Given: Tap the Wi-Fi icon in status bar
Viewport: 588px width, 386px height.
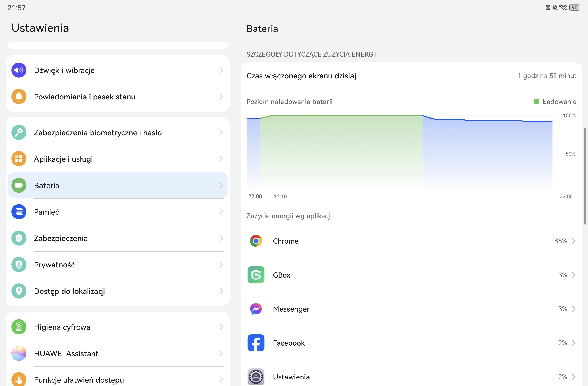Looking at the screenshot, I should 564,8.
